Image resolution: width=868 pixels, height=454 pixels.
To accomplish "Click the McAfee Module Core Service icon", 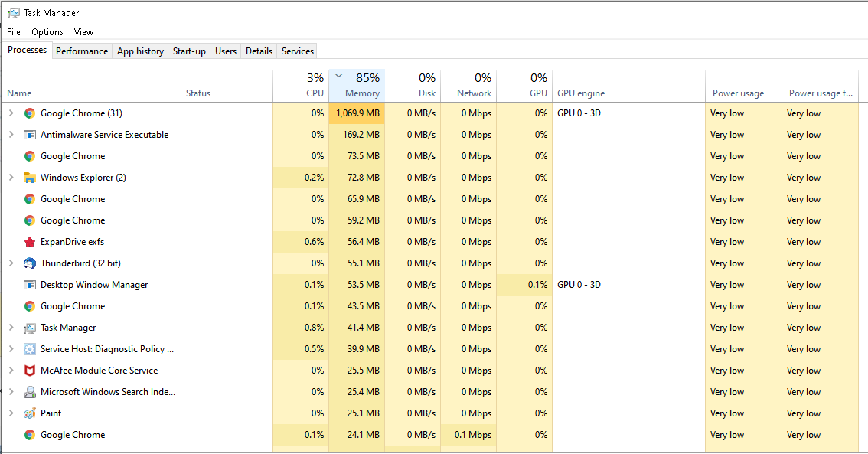I will click(30, 371).
